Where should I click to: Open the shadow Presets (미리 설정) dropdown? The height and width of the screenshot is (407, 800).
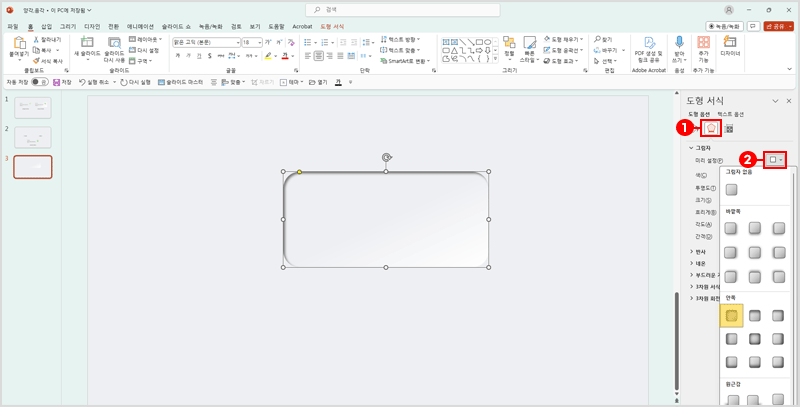coord(776,160)
